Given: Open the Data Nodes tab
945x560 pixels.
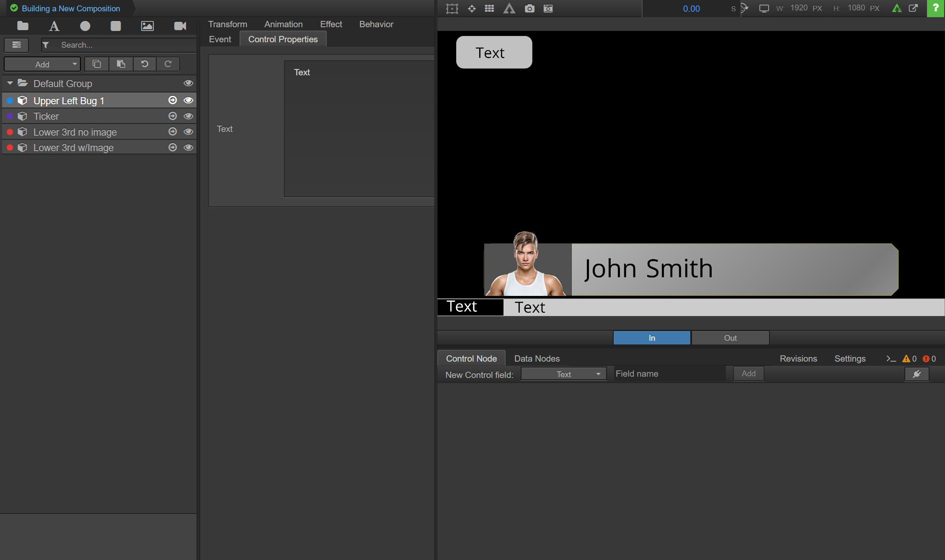Looking at the screenshot, I should tap(537, 359).
